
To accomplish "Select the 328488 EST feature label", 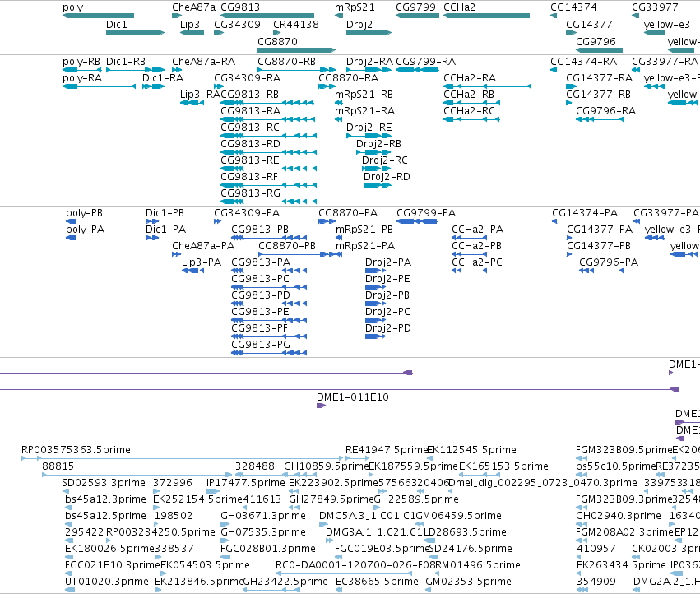I will pyautogui.click(x=255, y=466).
